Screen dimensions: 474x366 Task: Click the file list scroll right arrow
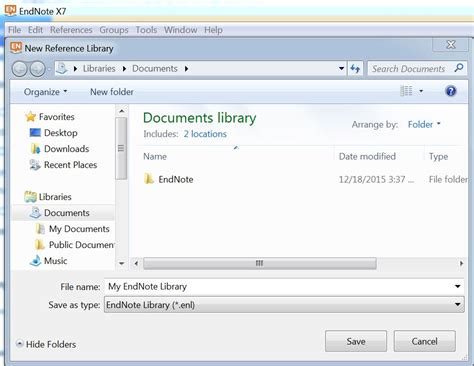(461, 263)
